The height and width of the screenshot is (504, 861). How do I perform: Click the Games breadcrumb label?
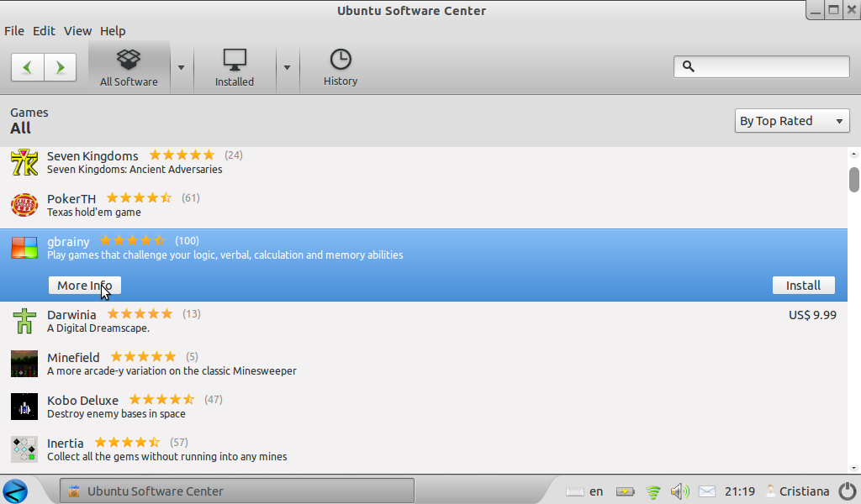tap(29, 113)
